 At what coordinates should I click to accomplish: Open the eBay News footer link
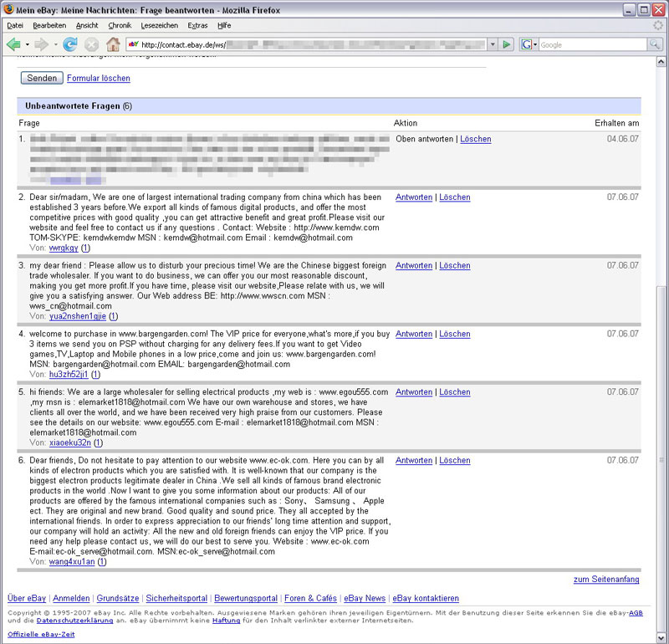pos(365,598)
